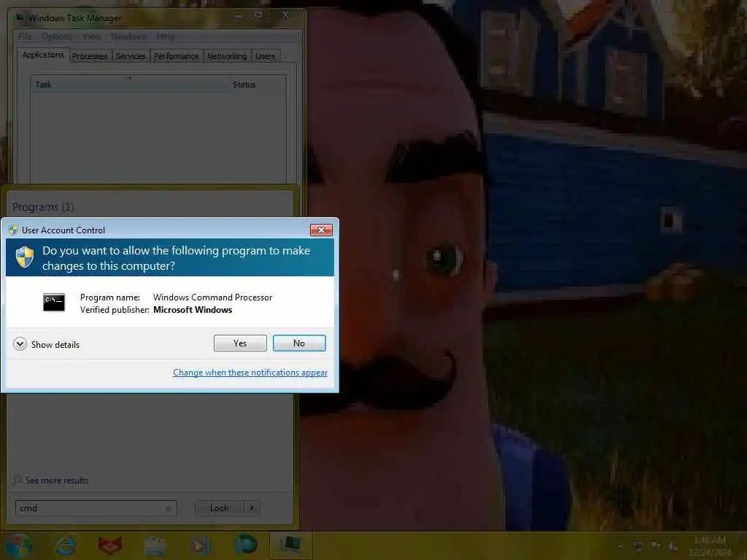The height and width of the screenshot is (560, 747).
Task: Open Windows Media Player from the taskbar
Action: (200, 545)
